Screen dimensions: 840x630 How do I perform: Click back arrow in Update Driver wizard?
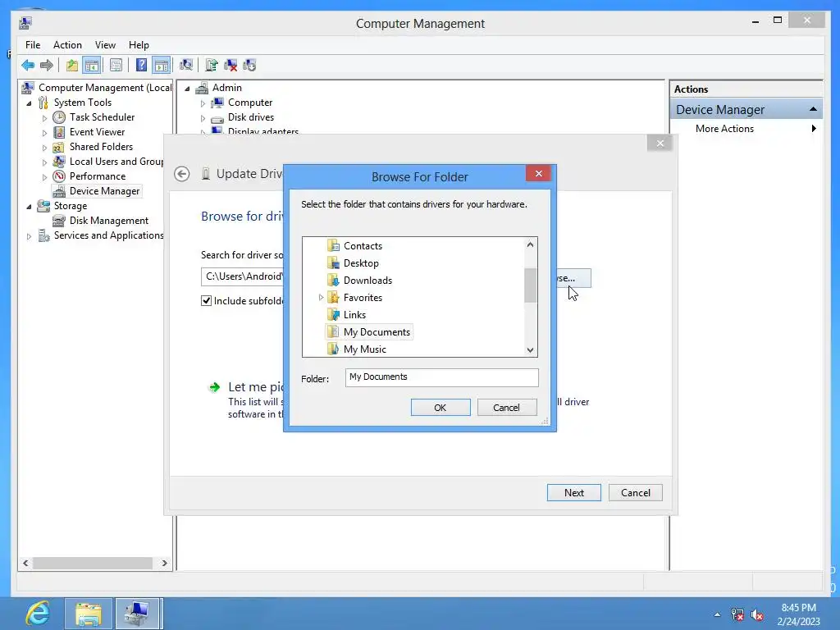point(181,174)
